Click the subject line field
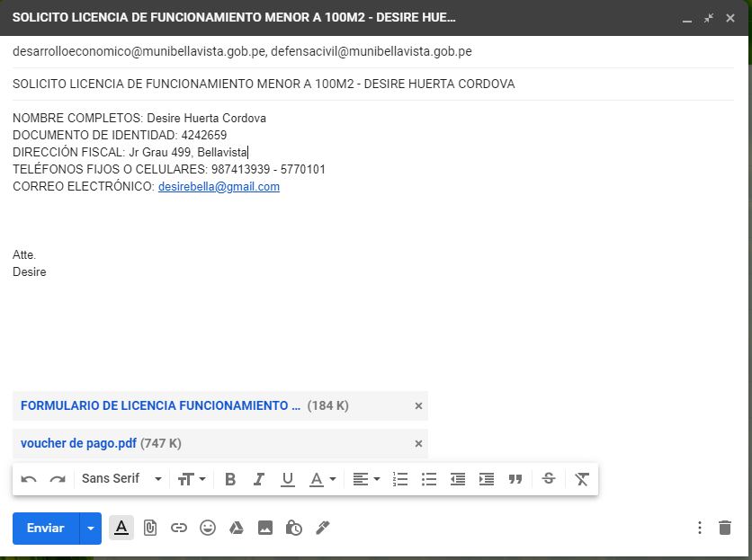The image size is (752, 560). [373, 84]
